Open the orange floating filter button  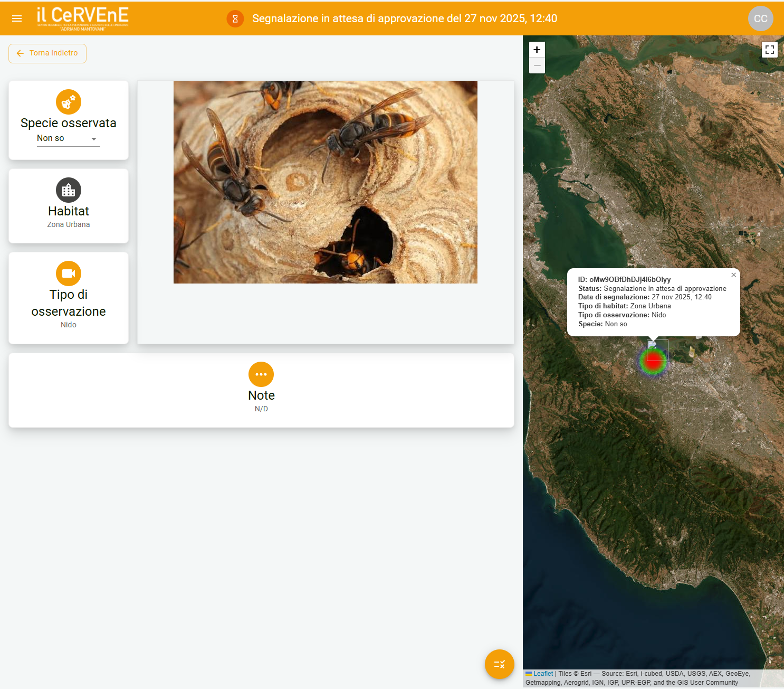[499, 664]
